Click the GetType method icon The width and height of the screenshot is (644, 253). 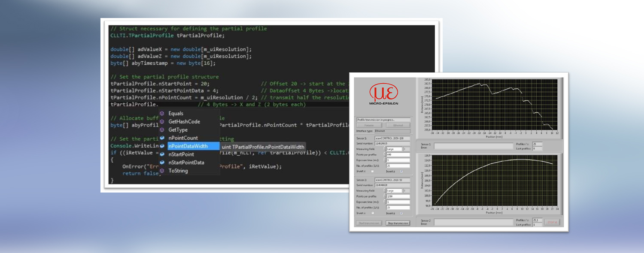(x=162, y=130)
